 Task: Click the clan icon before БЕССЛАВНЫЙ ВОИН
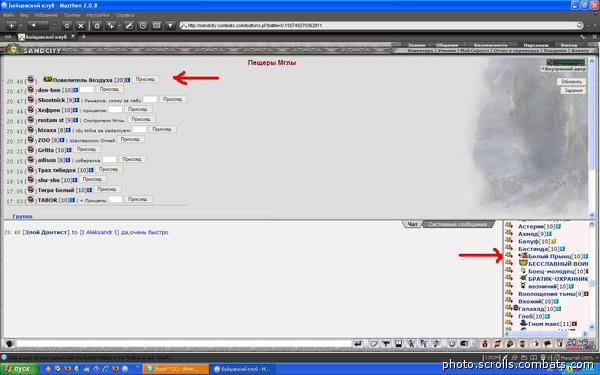pos(523,263)
